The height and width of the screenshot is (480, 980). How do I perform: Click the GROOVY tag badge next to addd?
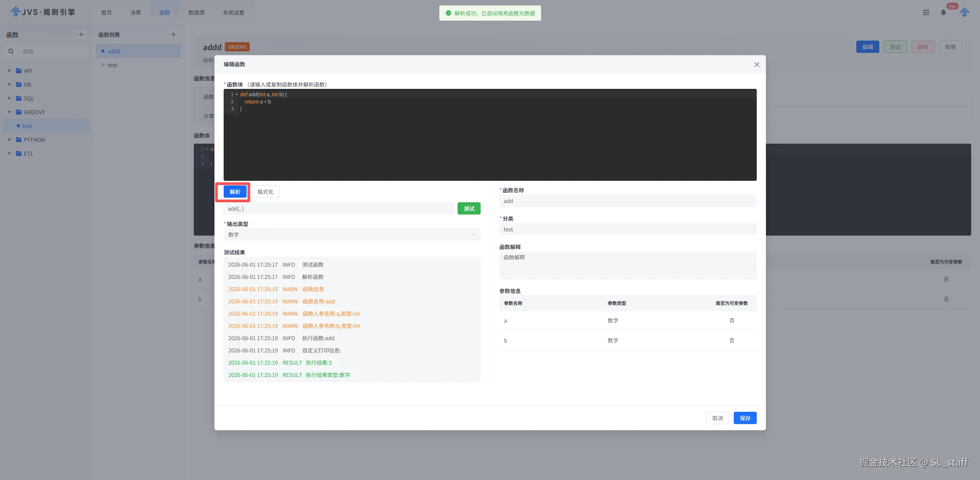point(237,47)
